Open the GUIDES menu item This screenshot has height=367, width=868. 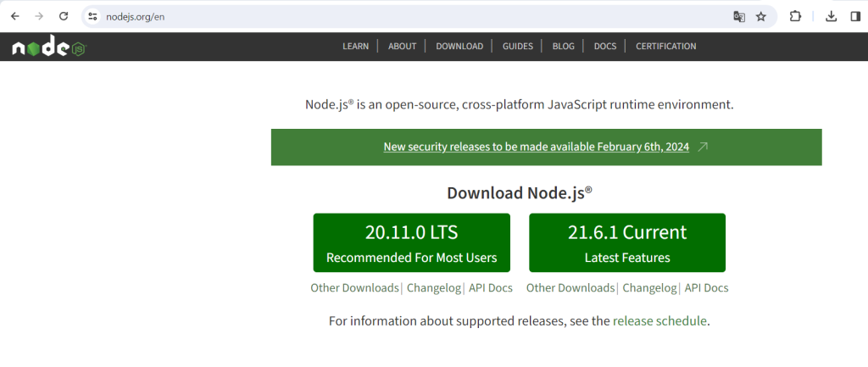518,47
